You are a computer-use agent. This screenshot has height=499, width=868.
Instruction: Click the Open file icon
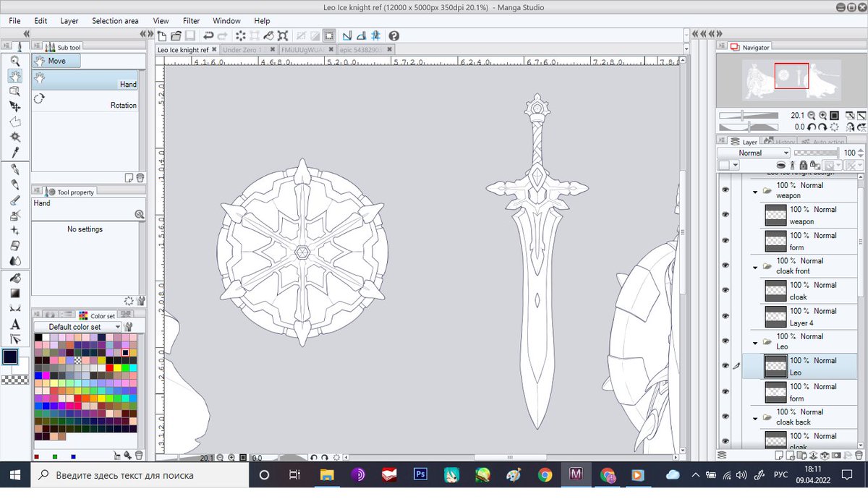[176, 35]
